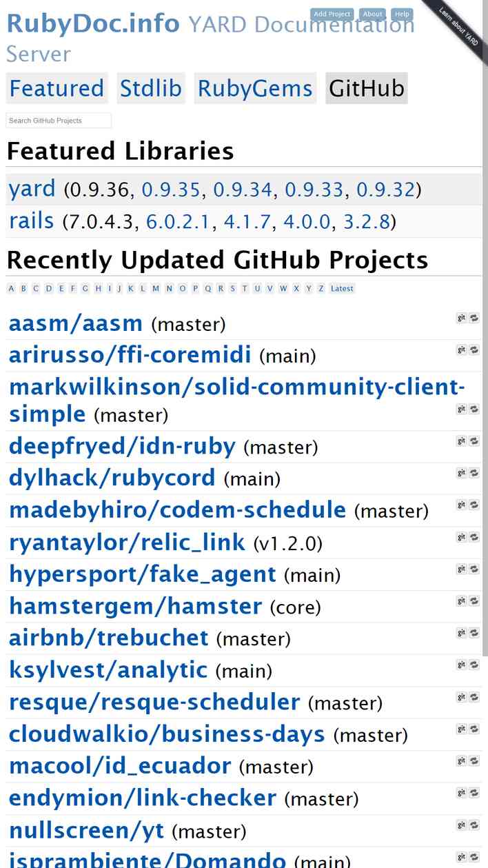Screen dimensions: 488x868
Task: Click the git icon for resque/resque-scheduler
Action: point(462,697)
